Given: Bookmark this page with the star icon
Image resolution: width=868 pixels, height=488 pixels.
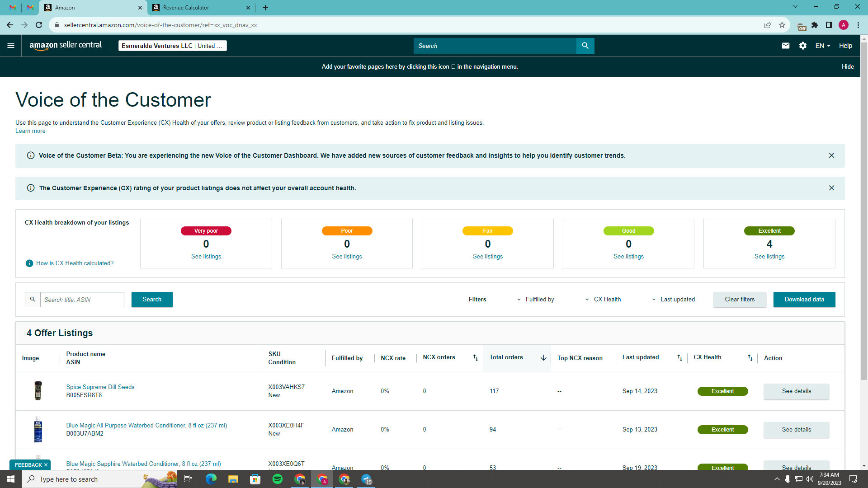Looking at the screenshot, I should pos(782,25).
